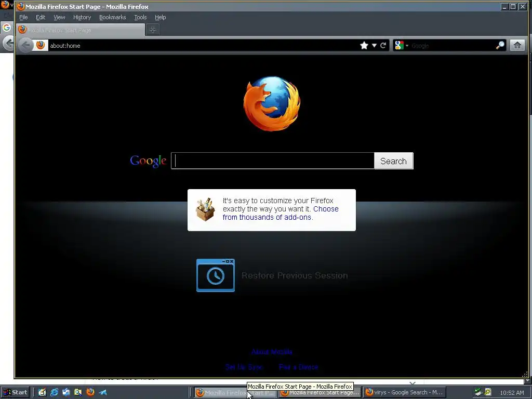Open the About Mozilla link
This screenshot has height=399, width=532.
pos(272,352)
